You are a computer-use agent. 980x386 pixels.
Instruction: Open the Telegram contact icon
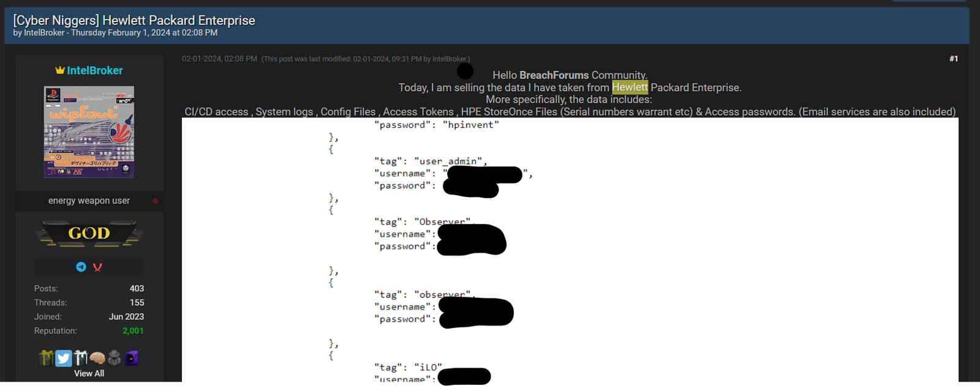tap(81, 267)
